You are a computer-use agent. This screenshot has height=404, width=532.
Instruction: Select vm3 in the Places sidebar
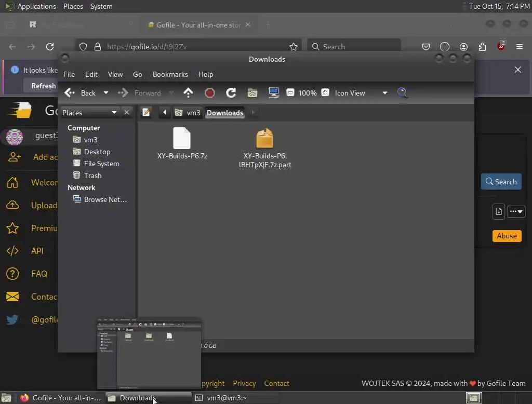(x=86, y=140)
